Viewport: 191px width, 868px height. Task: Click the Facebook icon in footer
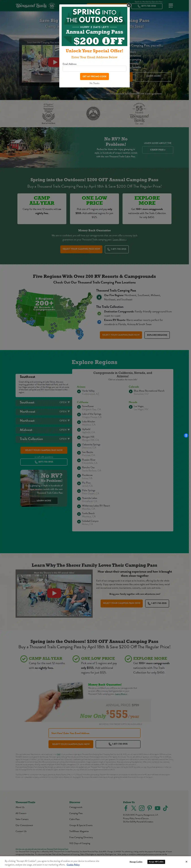(126, 808)
